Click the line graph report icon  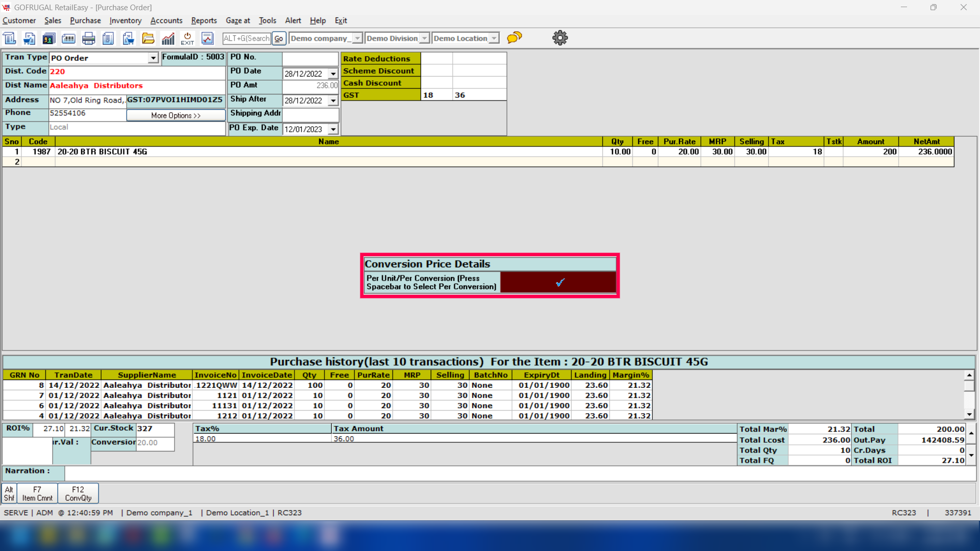click(x=207, y=38)
